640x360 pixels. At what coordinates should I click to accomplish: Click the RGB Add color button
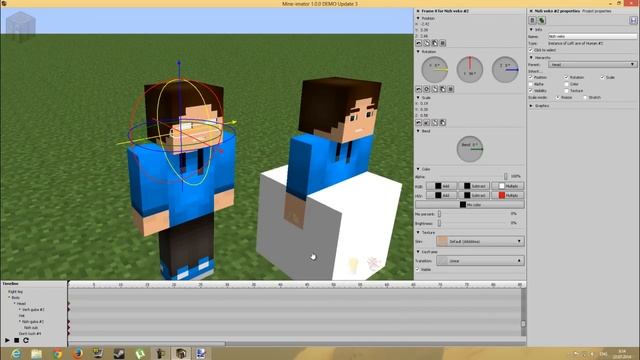pos(442,186)
